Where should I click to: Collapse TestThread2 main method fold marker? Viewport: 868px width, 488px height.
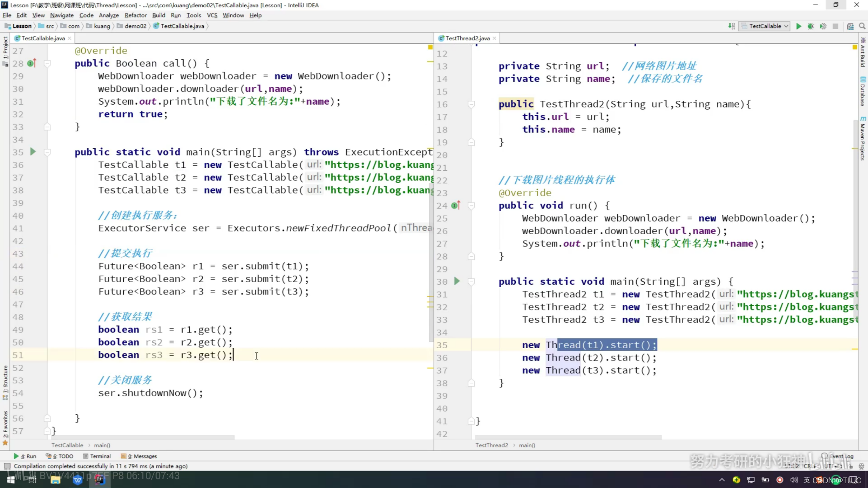click(x=471, y=282)
